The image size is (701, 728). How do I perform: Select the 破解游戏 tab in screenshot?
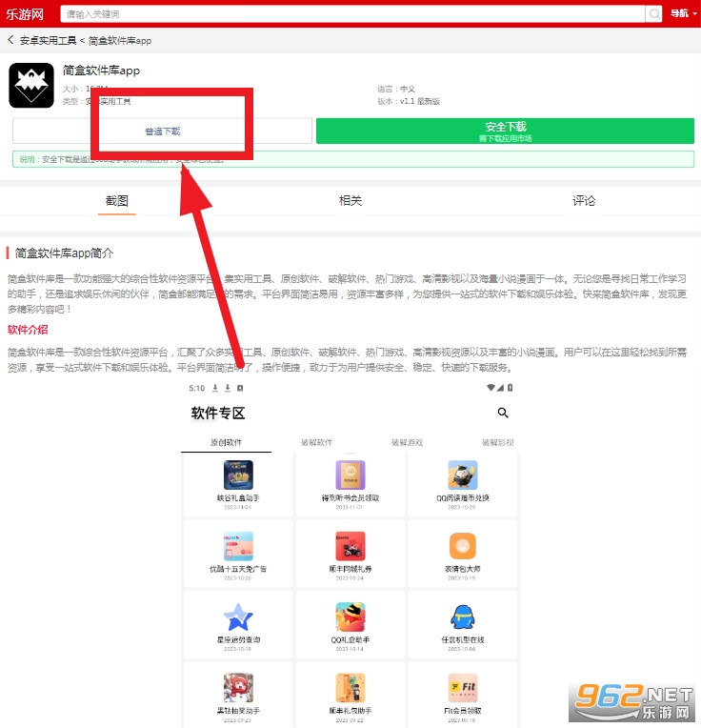[407, 442]
